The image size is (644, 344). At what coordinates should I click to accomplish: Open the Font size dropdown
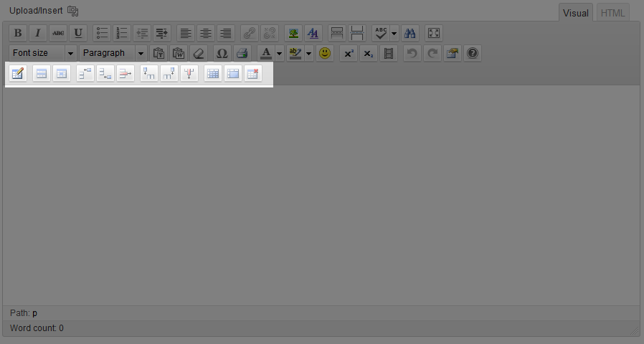(70, 53)
